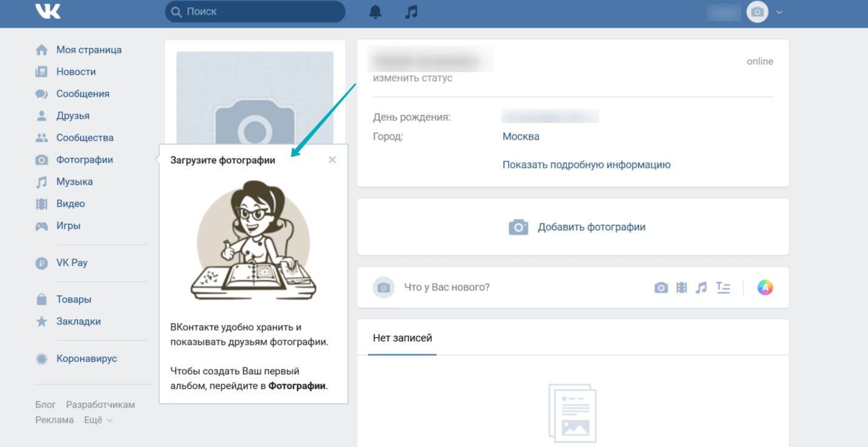Viewport: 868px width, 447px height.
Task: Click the search magnifier icon
Action: click(x=177, y=12)
